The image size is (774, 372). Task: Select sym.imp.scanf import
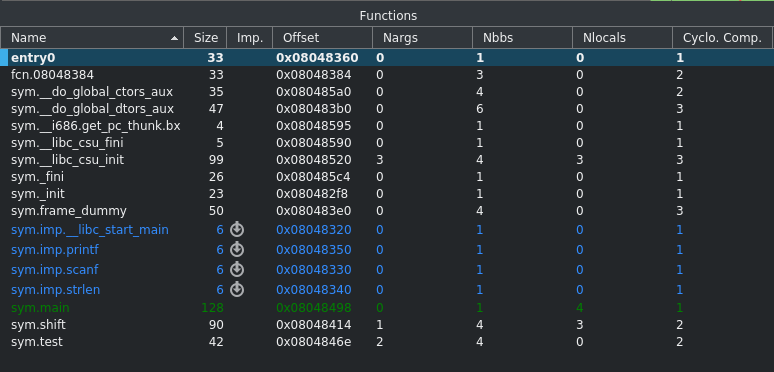point(55,269)
